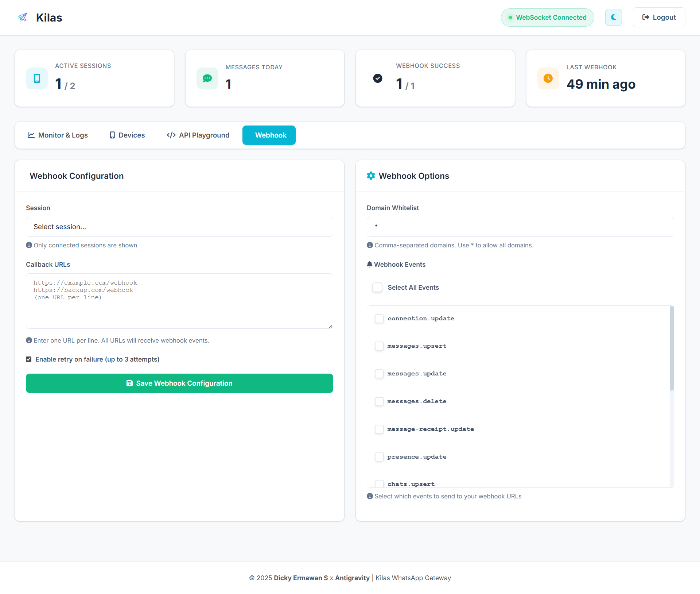Click the webhook events list scrollbar
This screenshot has height=594, width=700.
coord(672,348)
